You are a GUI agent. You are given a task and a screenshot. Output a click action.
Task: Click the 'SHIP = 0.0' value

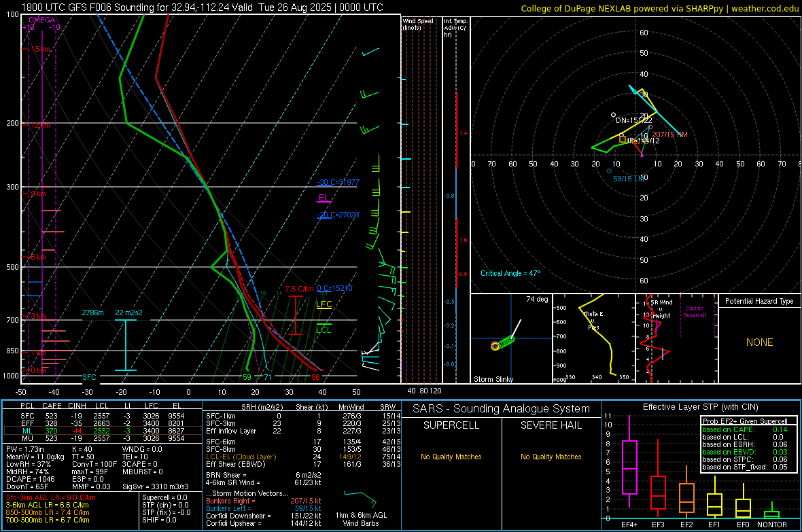[159, 520]
